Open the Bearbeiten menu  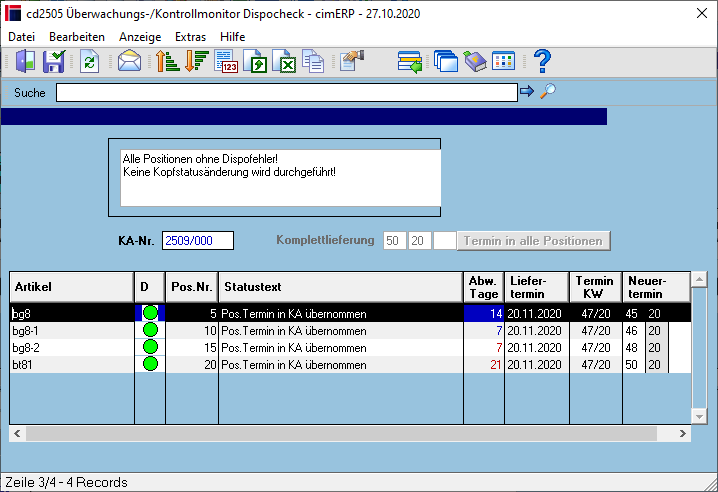tap(77, 37)
